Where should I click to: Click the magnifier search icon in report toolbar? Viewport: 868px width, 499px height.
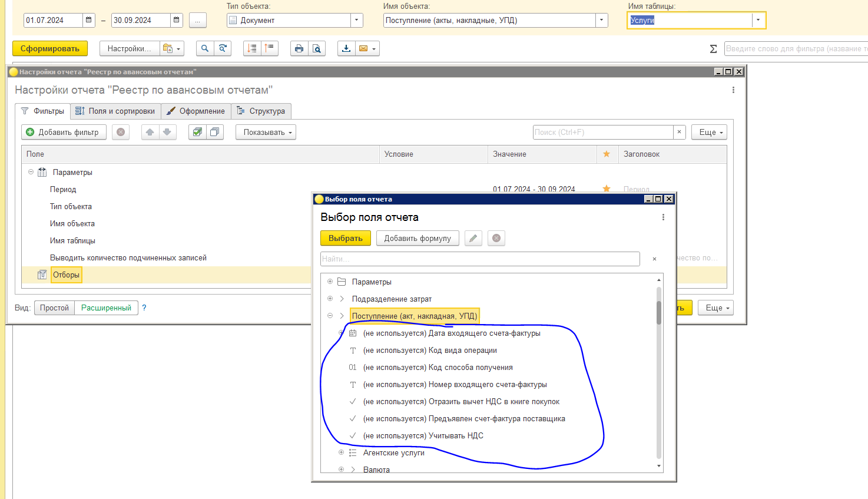(204, 48)
